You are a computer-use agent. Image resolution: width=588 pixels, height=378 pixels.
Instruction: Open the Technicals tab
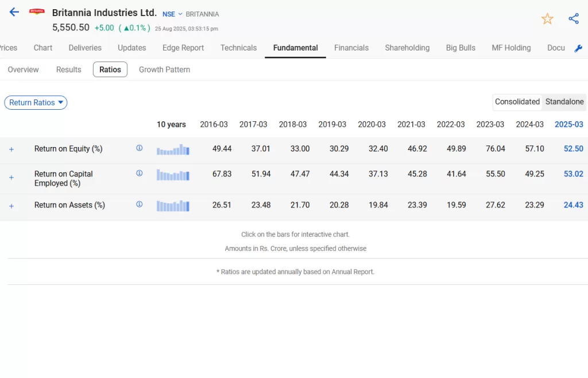(238, 48)
